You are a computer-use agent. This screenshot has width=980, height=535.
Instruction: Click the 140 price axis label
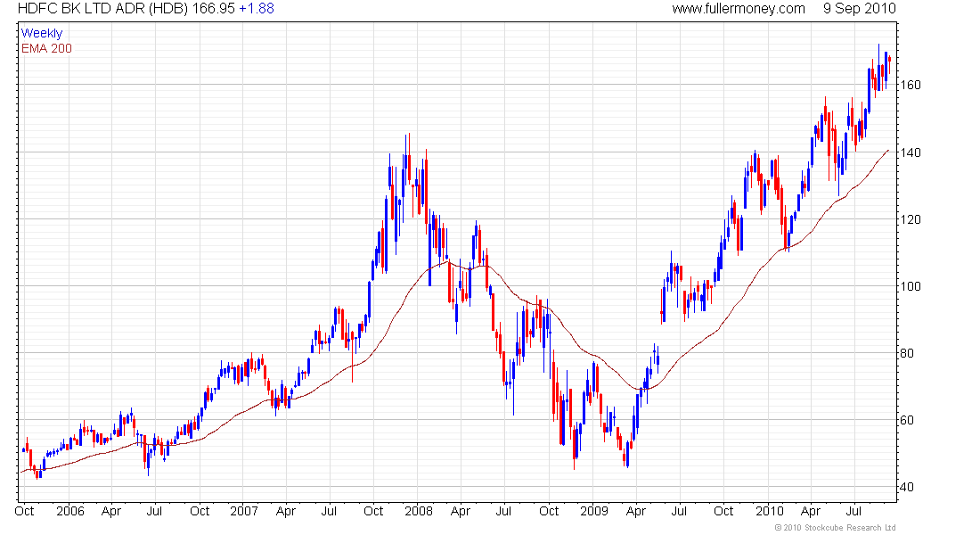(x=910, y=152)
